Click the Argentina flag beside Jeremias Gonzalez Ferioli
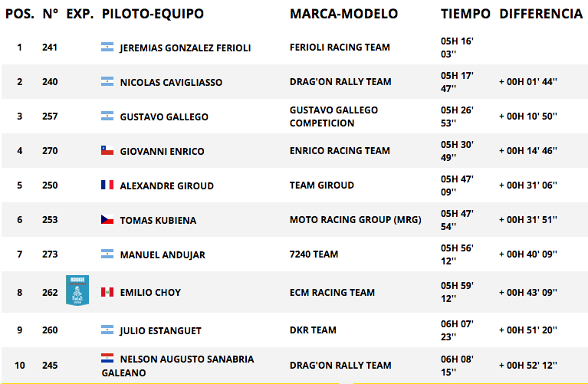 [107, 47]
